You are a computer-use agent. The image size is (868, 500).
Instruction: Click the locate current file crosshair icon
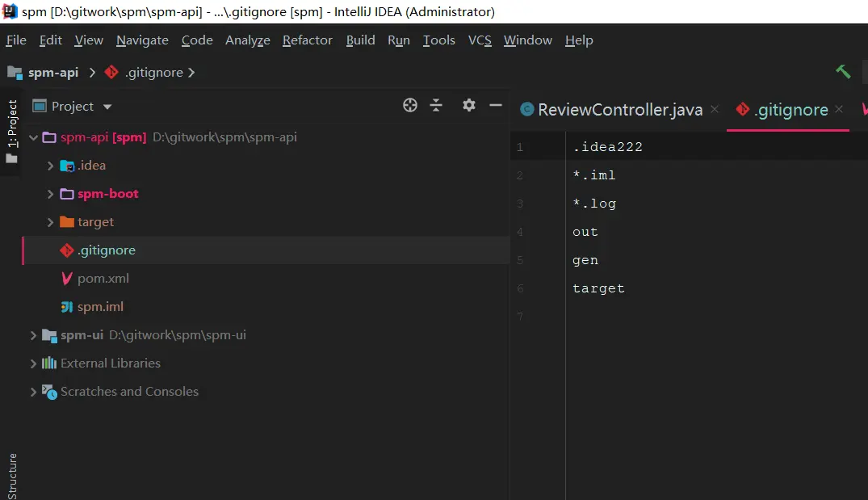[x=409, y=105]
